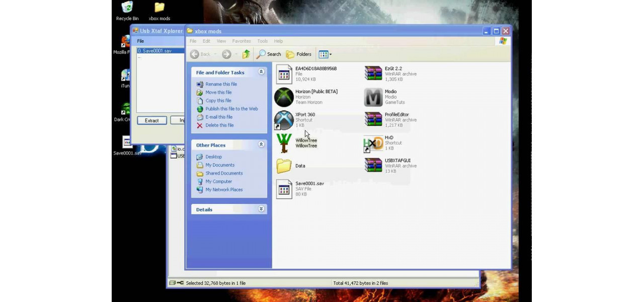Select the HxD shortcut icon
Viewport: 644px width, 302px height.
coord(373,143)
